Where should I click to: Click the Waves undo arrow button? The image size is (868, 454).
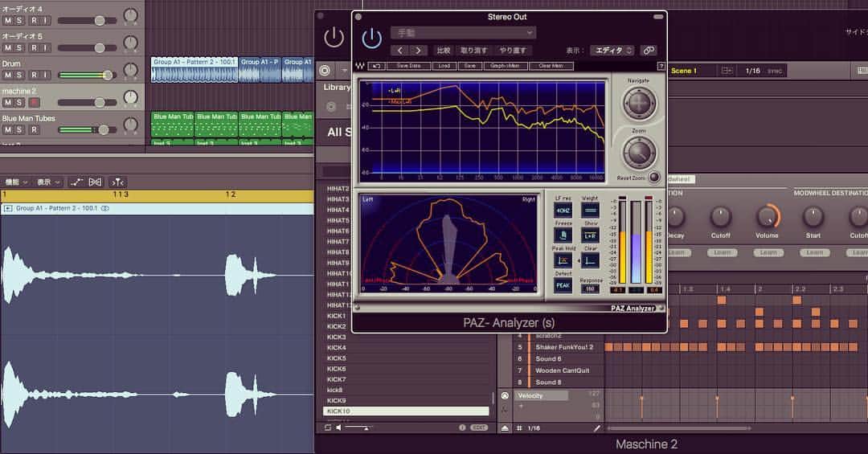pyautogui.click(x=376, y=66)
